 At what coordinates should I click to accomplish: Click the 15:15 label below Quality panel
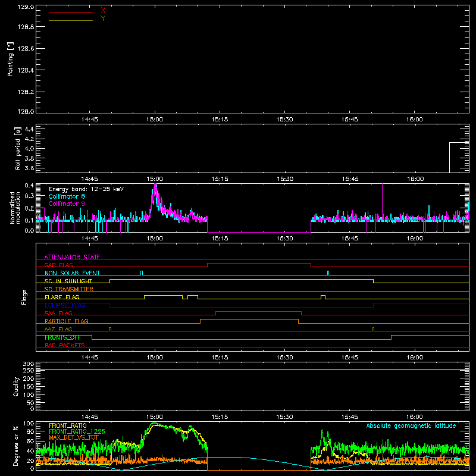tap(220, 417)
